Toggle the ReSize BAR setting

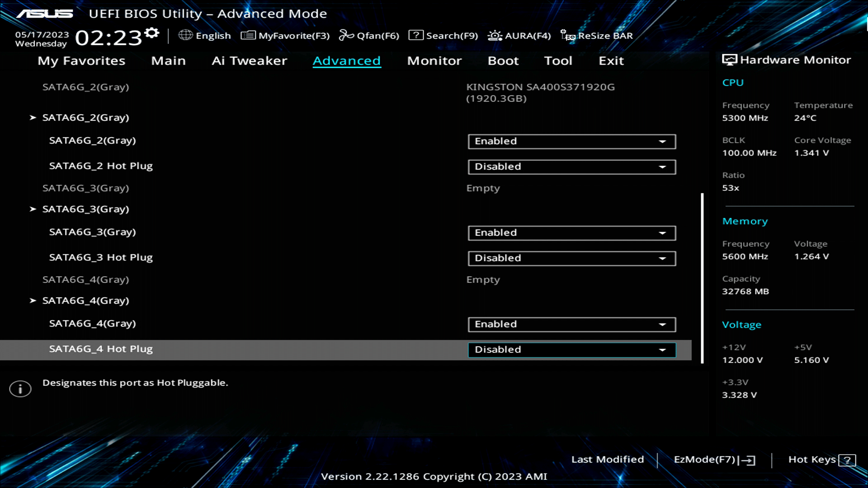pos(598,35)
